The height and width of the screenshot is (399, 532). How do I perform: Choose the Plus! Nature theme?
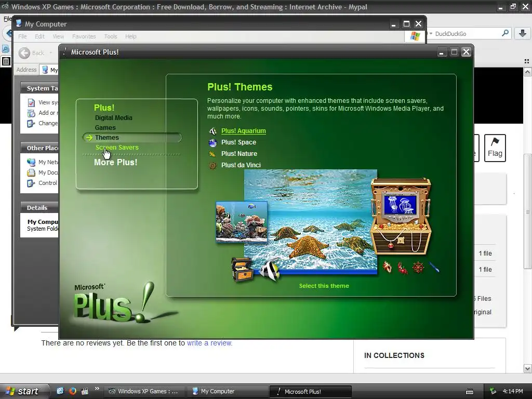click(239, 154)
